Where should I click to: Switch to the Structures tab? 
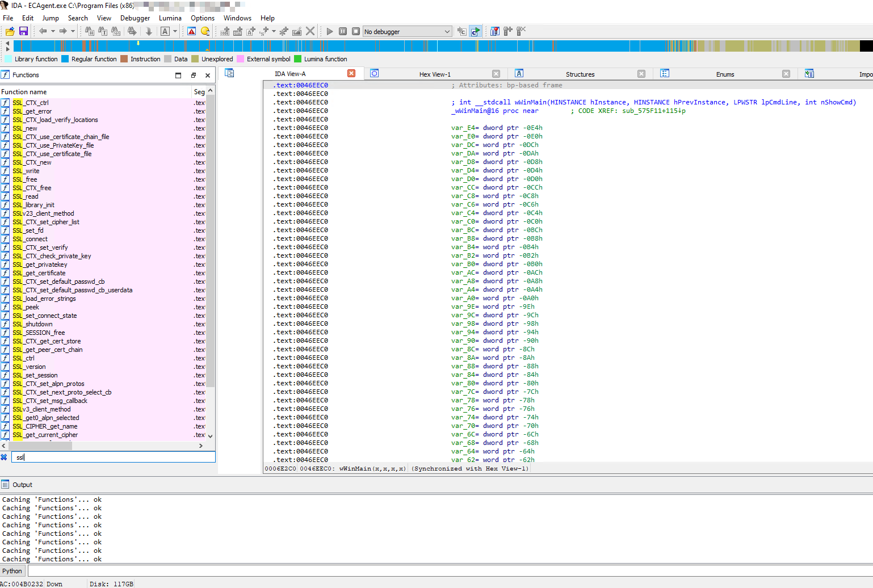580,74
